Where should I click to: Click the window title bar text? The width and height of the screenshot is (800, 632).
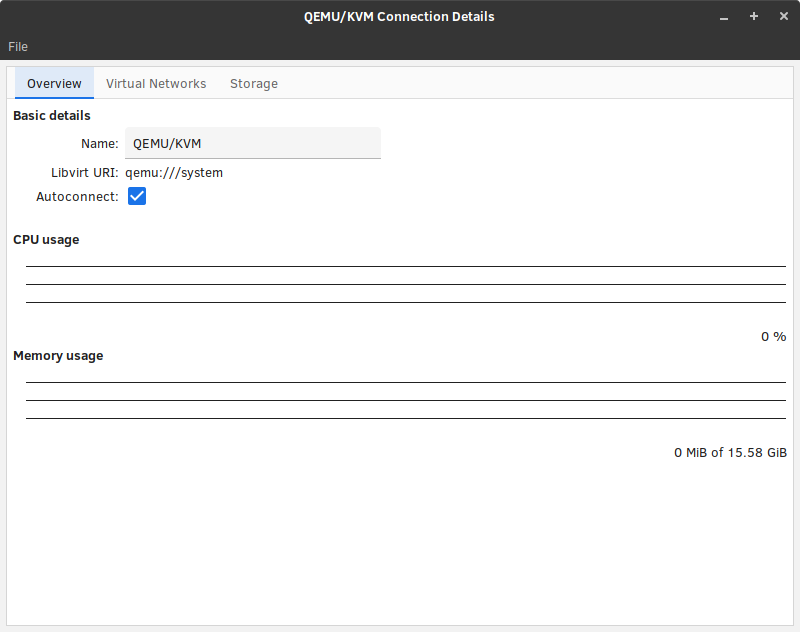click(x=399, y=16)
